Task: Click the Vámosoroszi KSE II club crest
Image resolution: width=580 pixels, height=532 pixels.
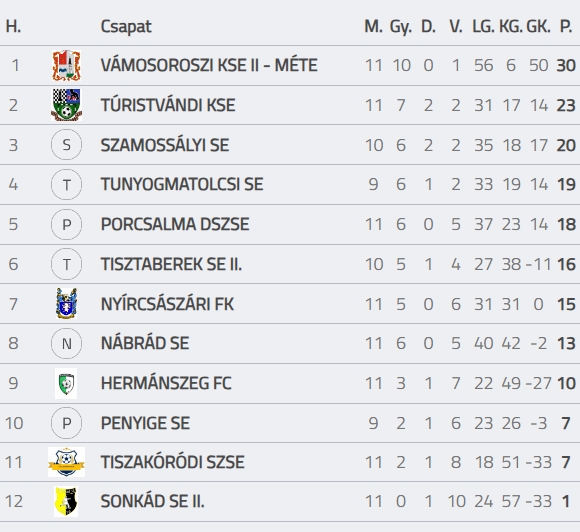Action: coord(66,65)
